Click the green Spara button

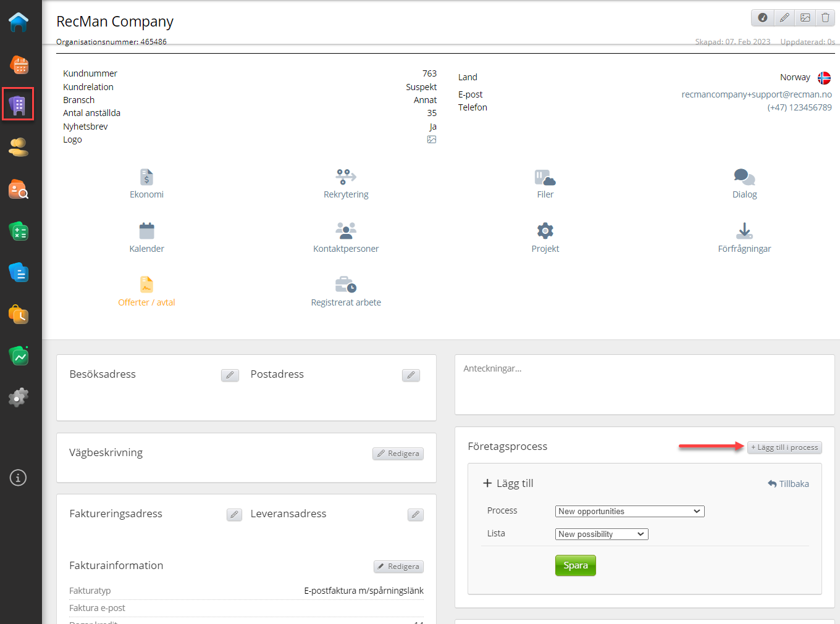point(575,565)
